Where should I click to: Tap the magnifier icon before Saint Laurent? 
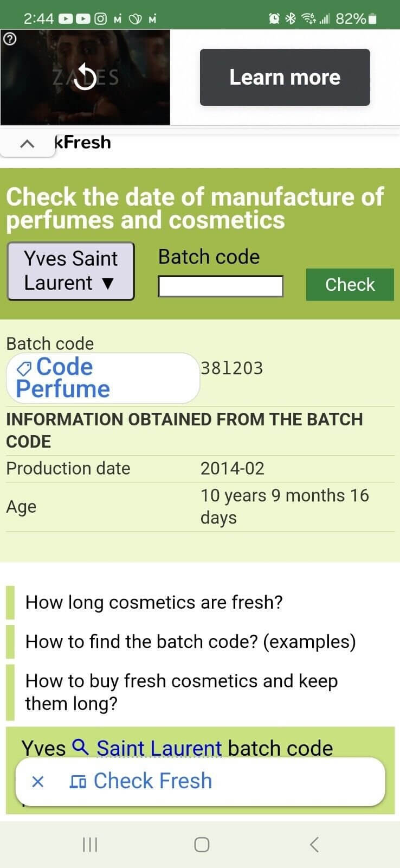80,747
